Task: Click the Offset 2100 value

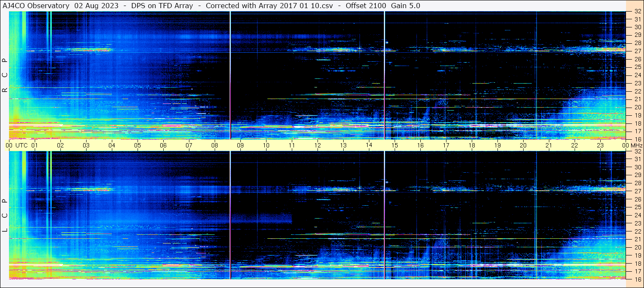Action: (x=365, y=6)
